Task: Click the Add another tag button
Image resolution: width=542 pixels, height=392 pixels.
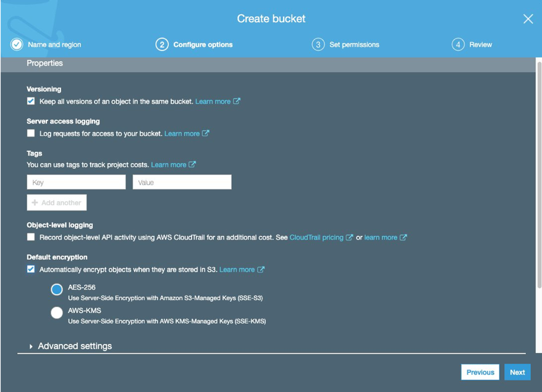Action: [57, 202]
